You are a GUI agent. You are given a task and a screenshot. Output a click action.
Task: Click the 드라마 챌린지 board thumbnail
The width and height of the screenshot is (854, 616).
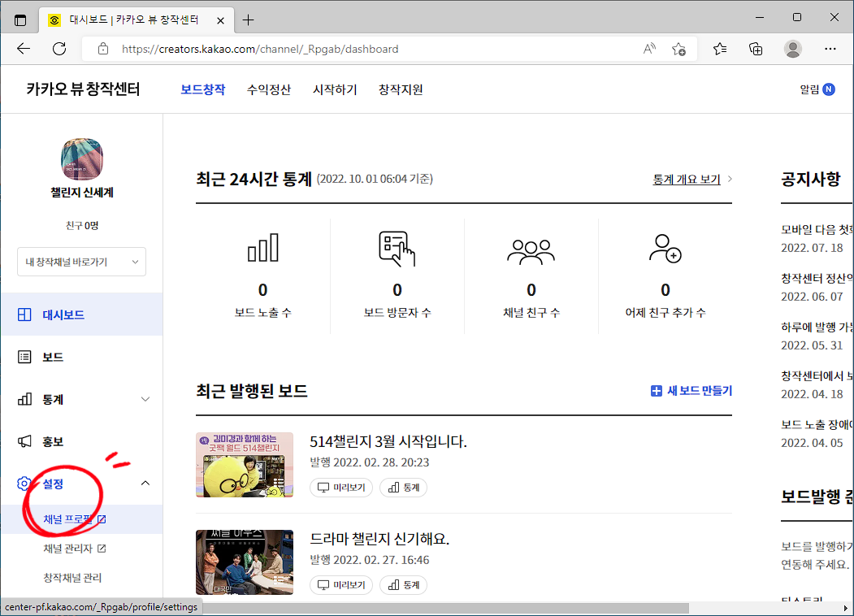[x=245, y=562]
